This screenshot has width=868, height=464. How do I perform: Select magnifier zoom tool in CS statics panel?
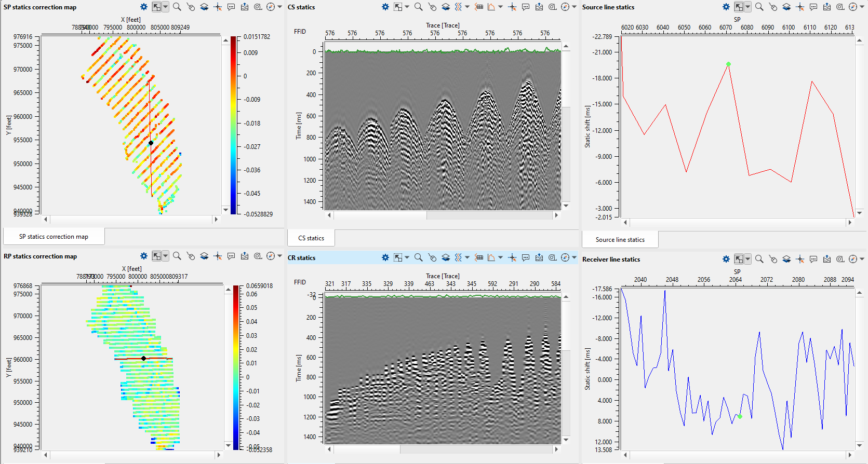click(x=418, y=7)
